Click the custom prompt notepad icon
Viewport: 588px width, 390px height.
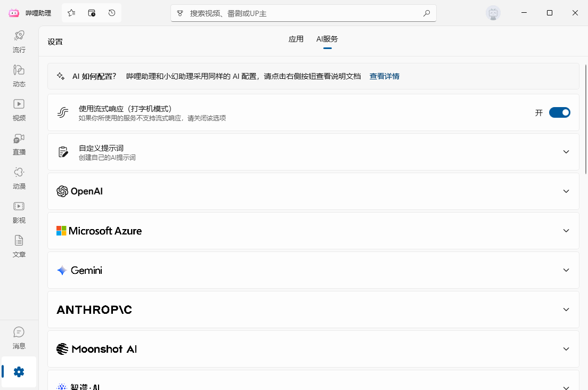point(63,152)
